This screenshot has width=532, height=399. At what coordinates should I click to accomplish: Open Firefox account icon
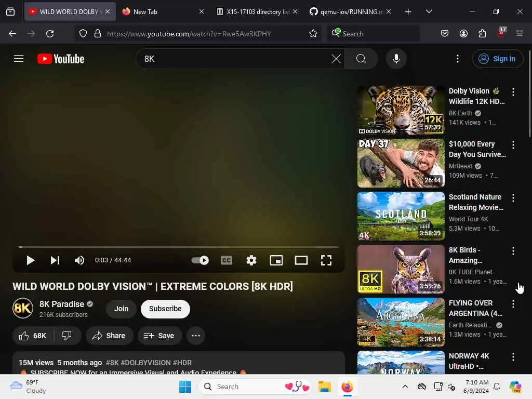click(x=463, y=33)
